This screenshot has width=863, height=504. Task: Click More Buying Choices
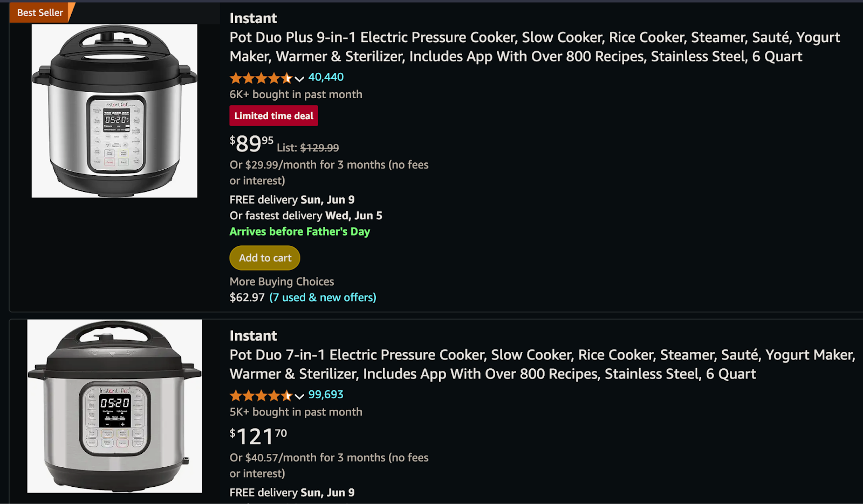click(x=282, y=281)
